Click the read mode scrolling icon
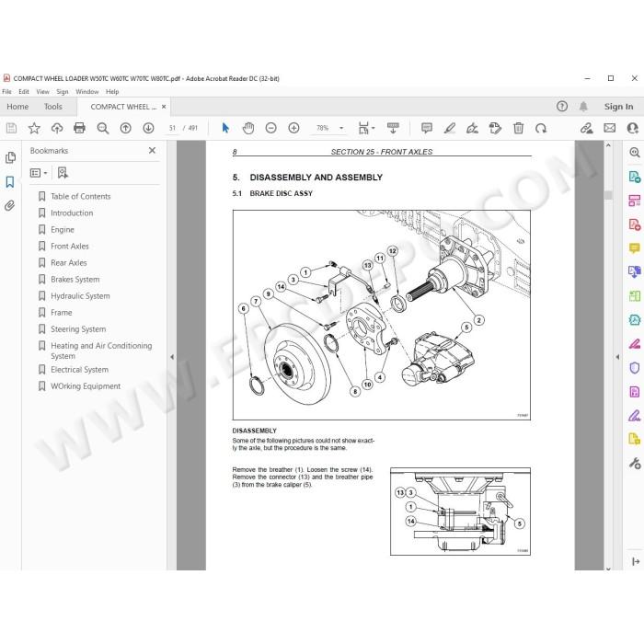The width and height of the screenshot is (644, 644). 393,128
